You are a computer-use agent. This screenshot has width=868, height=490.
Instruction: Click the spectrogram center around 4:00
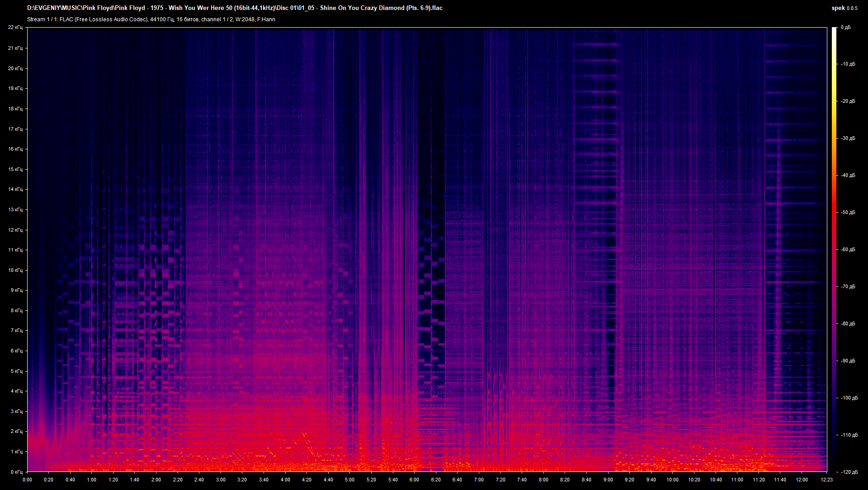tap(285, 249)
